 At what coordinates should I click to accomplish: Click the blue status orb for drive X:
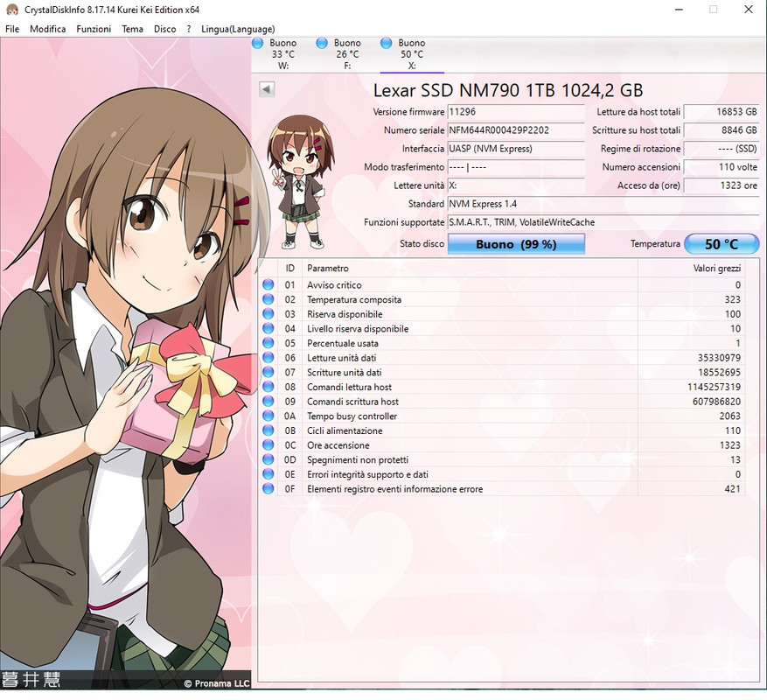tap(386, 44)
